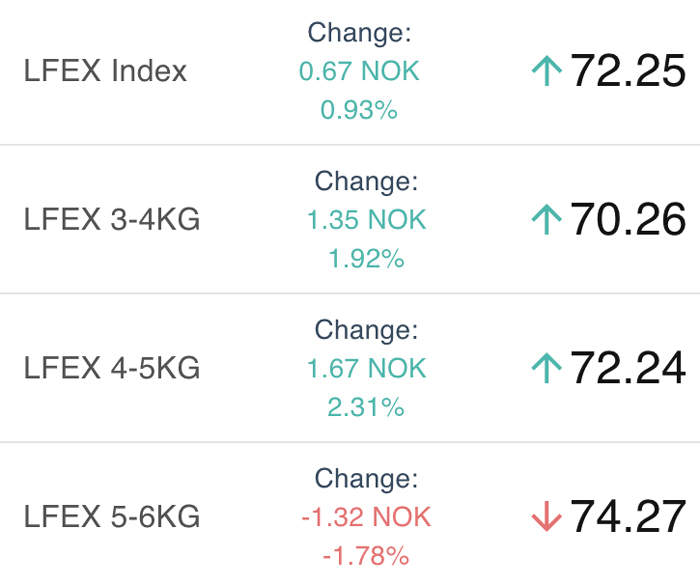Click the red down arrow beside 74.27
700x585 pixels.
pyautogui.click(x=546, y=516)
